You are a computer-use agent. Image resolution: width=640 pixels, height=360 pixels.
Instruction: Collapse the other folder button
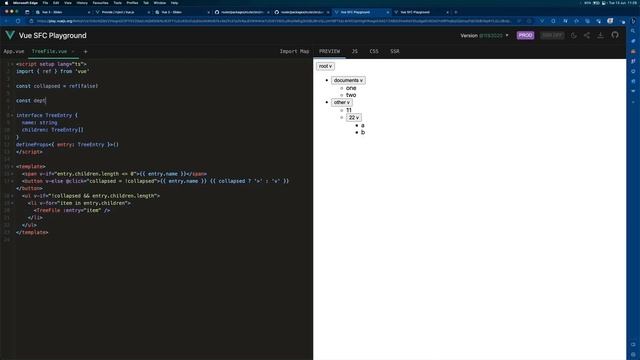point(342,102)
